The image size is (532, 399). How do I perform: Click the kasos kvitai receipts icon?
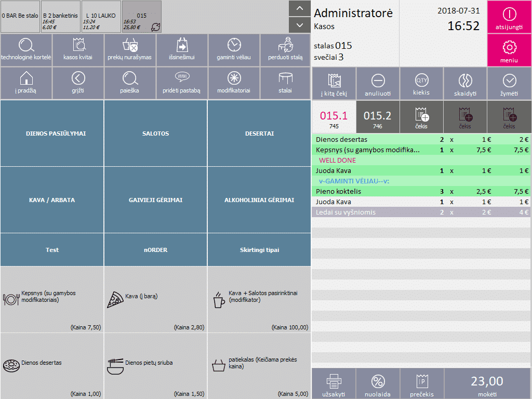(x=78, y=49)
